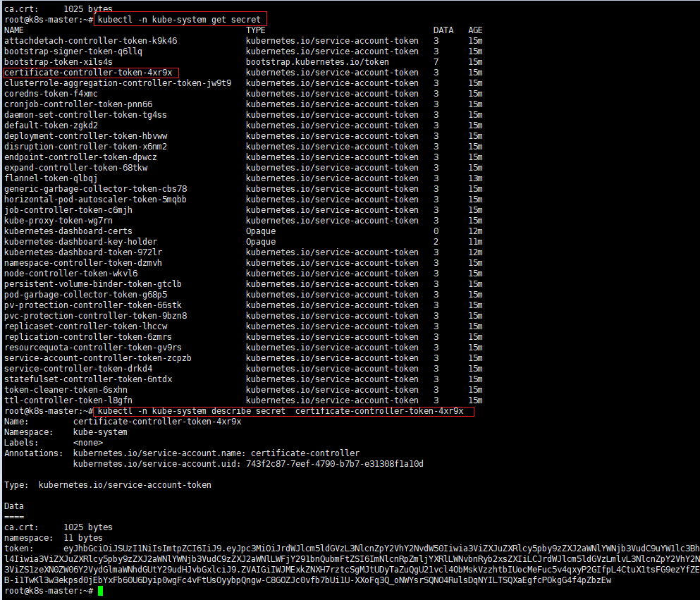The image size is (700, 600).
Task: Click data count 7 of bootstrap-token-xils4s
Action: 436,62
